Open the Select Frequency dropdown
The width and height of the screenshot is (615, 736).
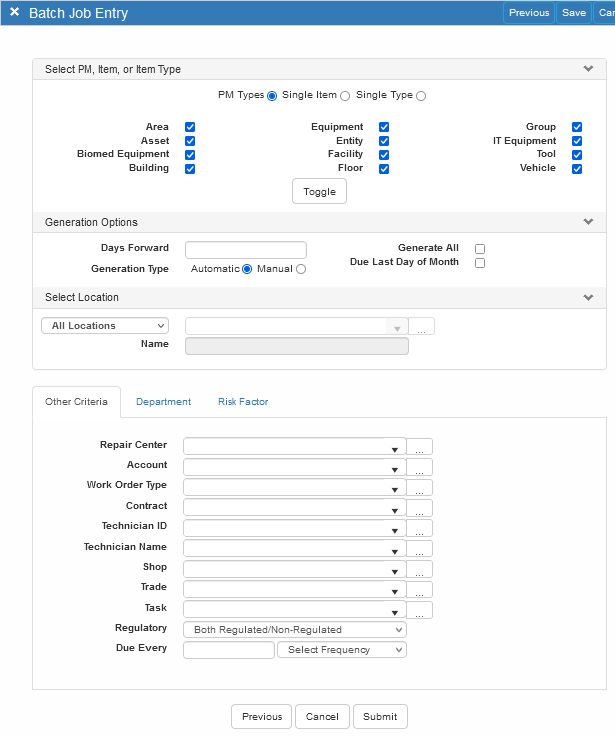point(342,650)
